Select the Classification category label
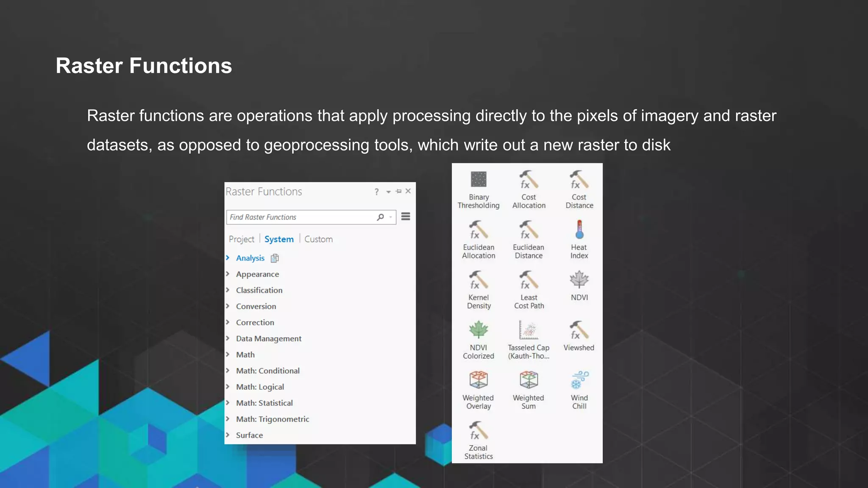 click(x=259, y=290)
